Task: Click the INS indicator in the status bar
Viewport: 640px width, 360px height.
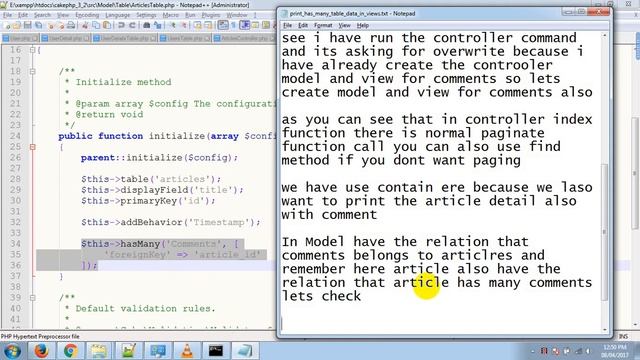Action: [x=623, y=336]
